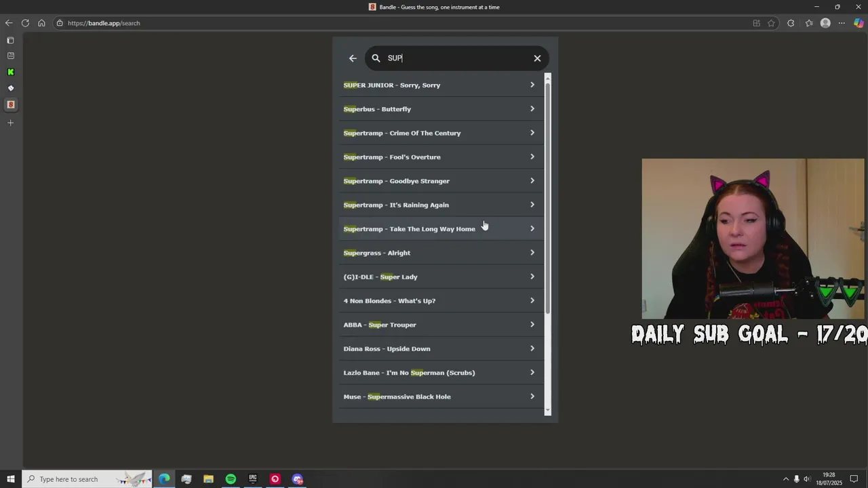Screen dimensions: 868x488
Task: Choose Muse - Supermassive Black Hole
Action: click(x=441, y=396)
